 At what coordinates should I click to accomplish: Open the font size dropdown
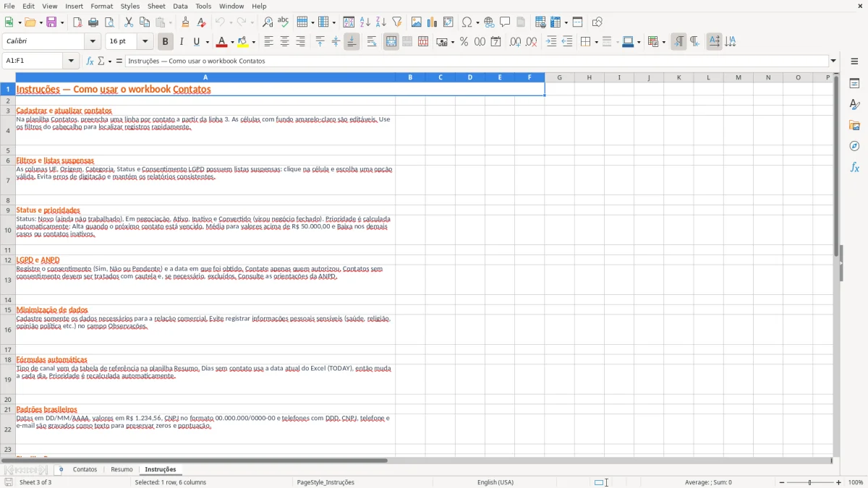click(145, 42)
